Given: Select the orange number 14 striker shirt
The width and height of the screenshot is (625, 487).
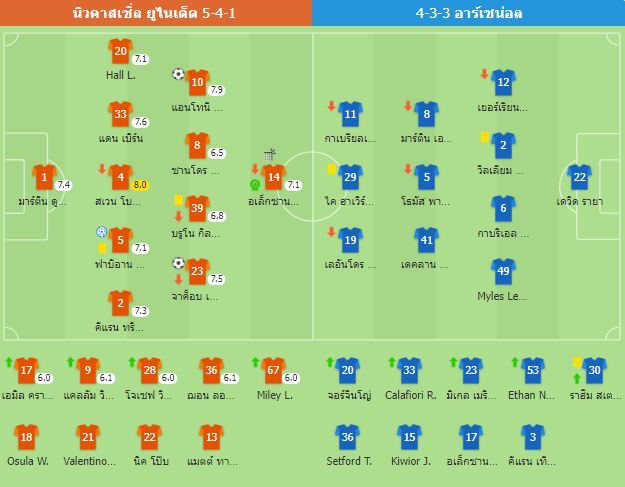Looking at the screenshot, I should pos(273,177).
